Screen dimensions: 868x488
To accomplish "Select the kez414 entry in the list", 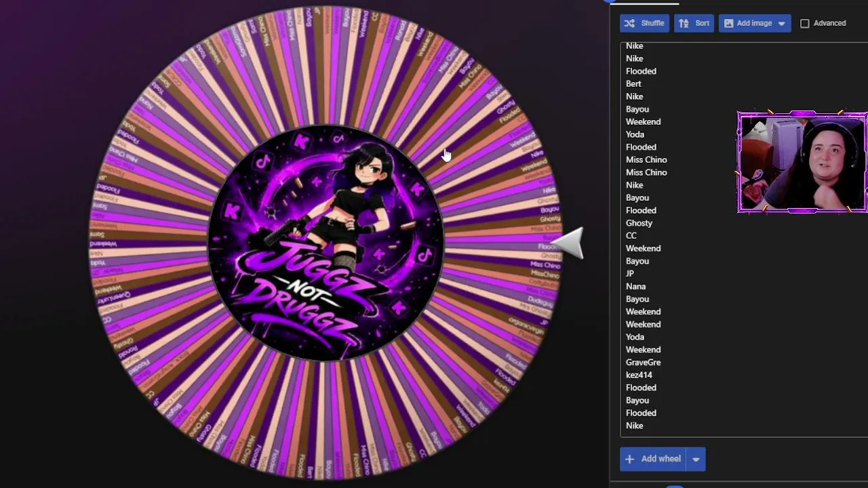I will click(639, 375).
